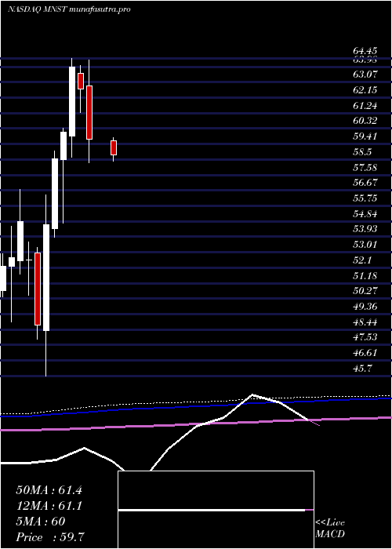Image resolution: width=392 pixels, height=549 pixels.
Task: Click the 60.32 price level label
Action: click(365, 121)
